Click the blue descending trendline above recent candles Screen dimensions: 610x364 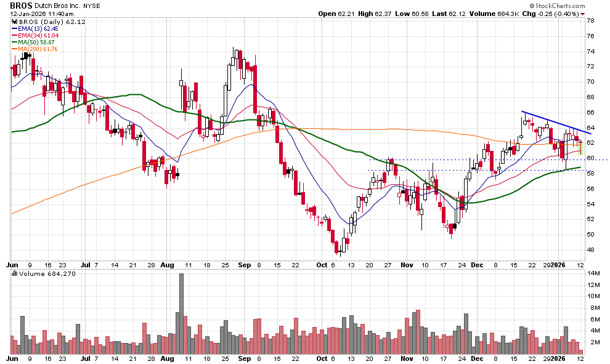coord(556,123)
